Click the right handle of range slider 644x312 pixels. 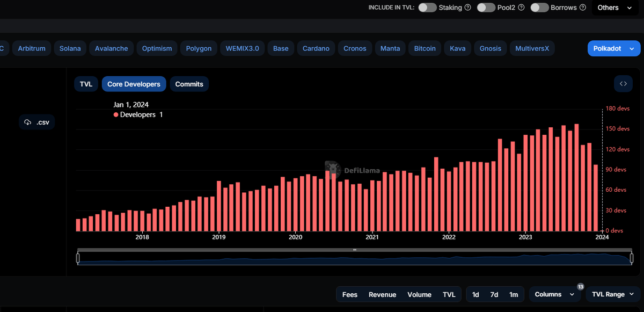click(632, 258)
